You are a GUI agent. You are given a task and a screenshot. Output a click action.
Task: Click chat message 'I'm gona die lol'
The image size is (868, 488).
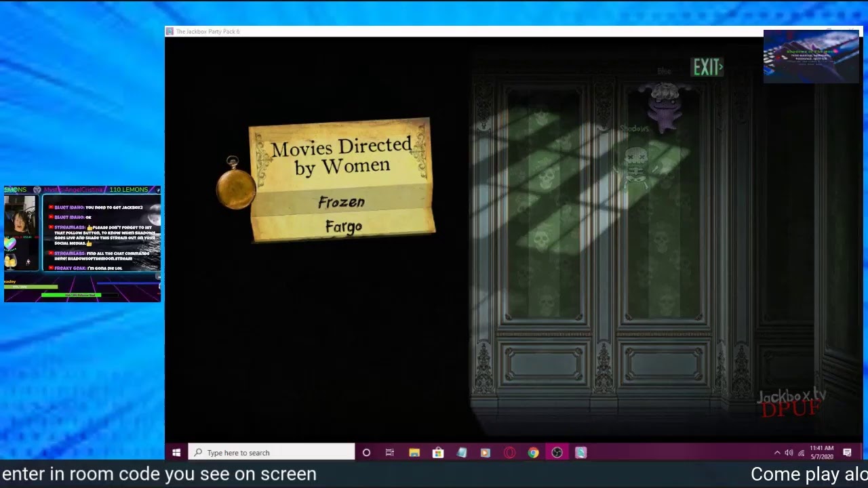point(104,268)
